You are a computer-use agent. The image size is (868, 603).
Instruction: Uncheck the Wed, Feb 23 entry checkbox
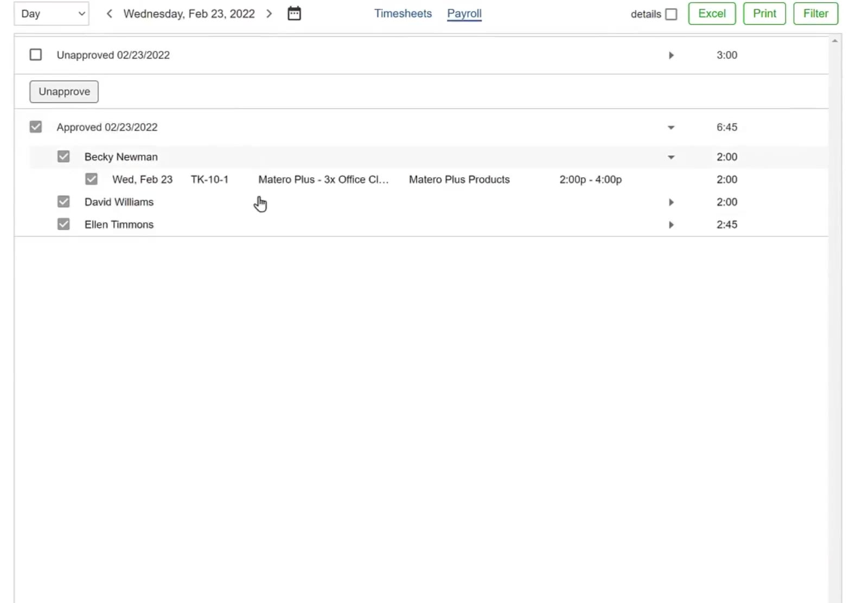[x=91, y=179]
